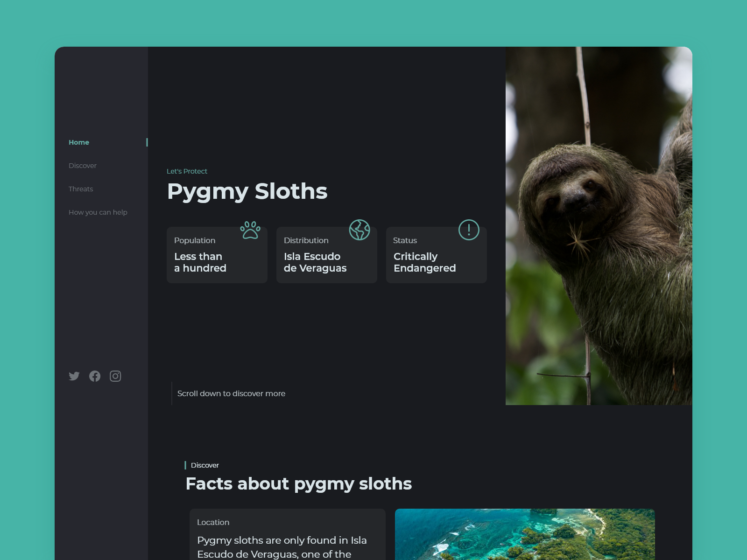Click the Facts about pygmy sloths heading
Screen dimensions: 747x560
pos(298,484)
